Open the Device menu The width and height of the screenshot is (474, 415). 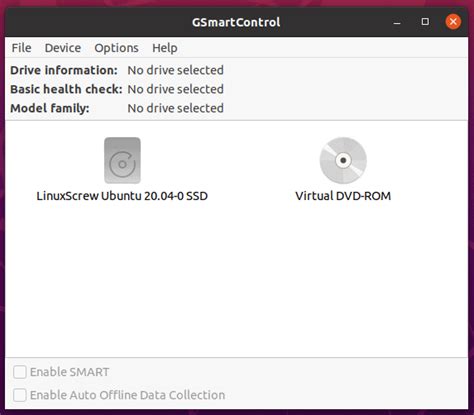[x=63, y=48]
